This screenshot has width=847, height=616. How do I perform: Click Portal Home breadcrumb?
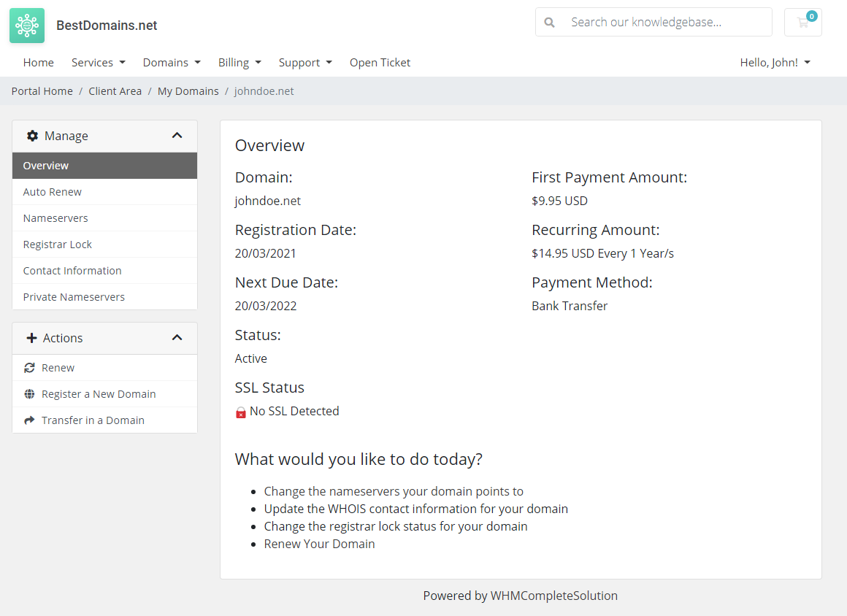click(x=42, y=91)
